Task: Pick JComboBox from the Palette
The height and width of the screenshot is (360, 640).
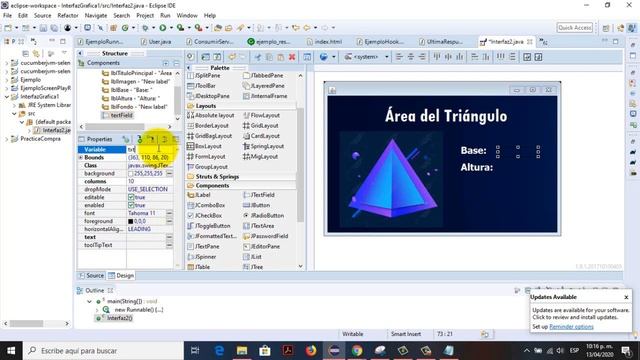Action: click(206, 205)
